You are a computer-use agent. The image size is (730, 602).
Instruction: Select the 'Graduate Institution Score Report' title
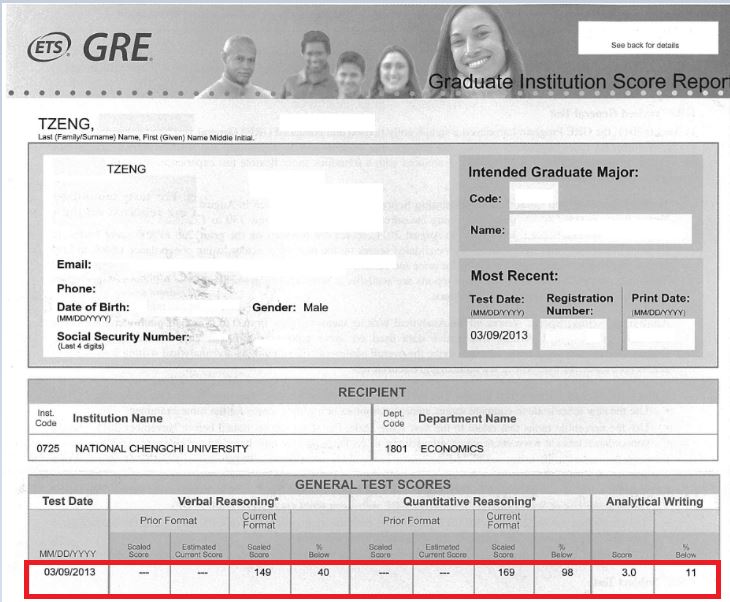(x=578, y=81)
